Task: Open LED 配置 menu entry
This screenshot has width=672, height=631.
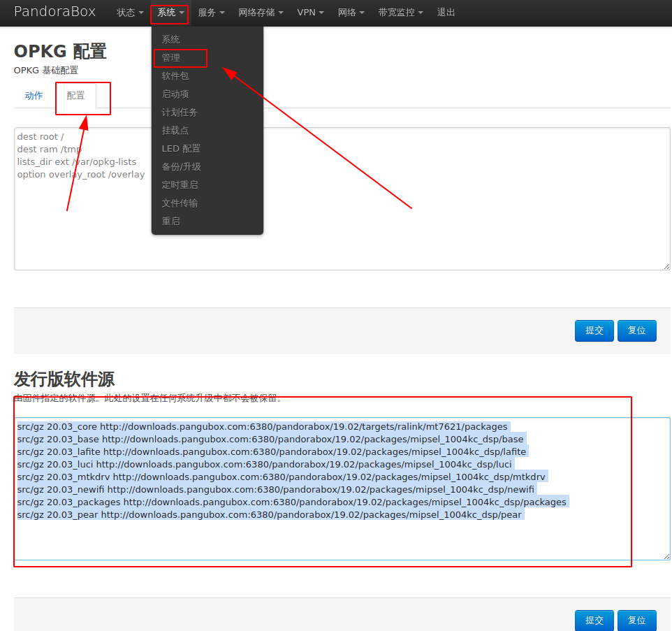Action: click(x=181, y=149)
